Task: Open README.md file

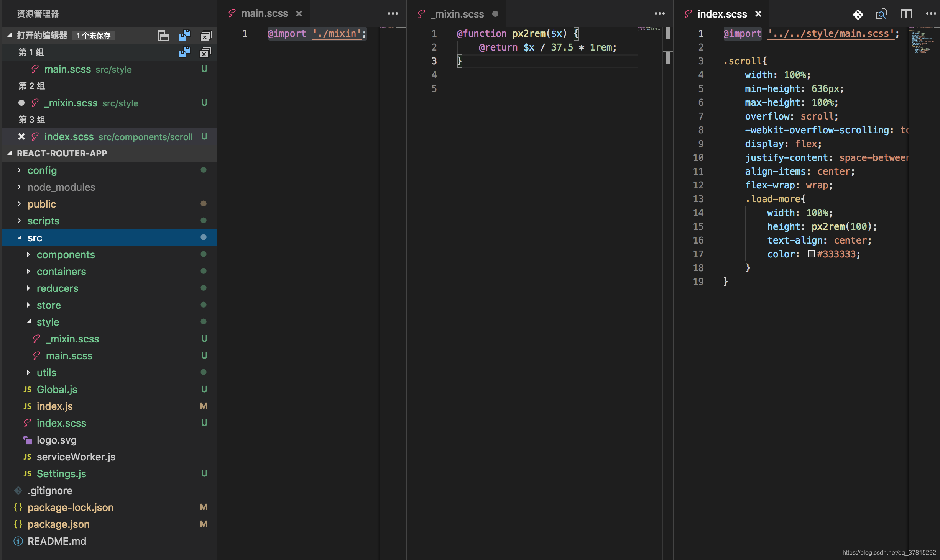Action: [109, 541]
